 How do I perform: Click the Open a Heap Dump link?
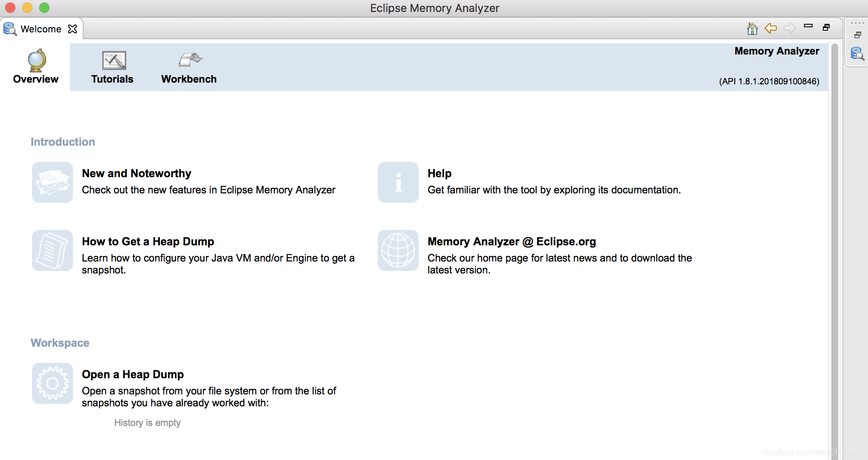(x=133, y=374)
